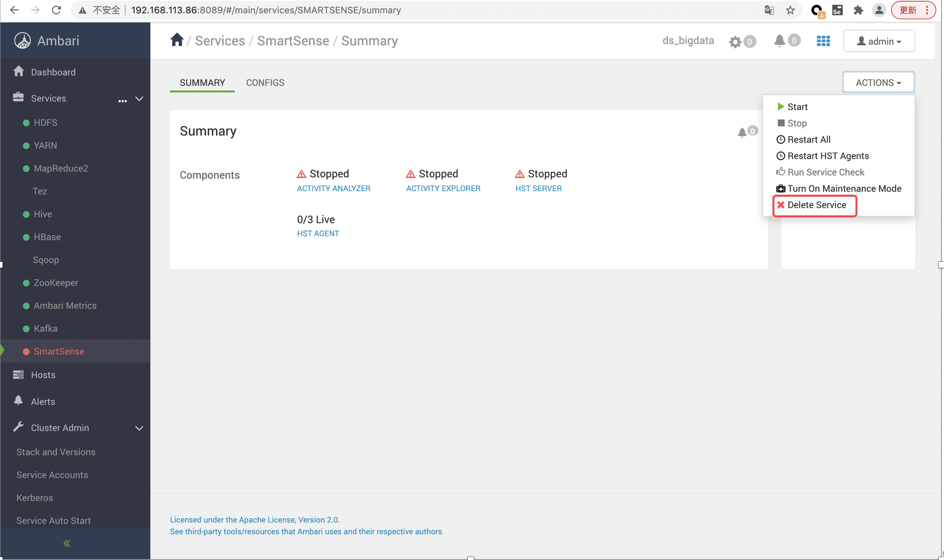The width and height of the screenshot is (944, 560).
Task: Click the Ambari logo icon
Action: coord(22,41)
